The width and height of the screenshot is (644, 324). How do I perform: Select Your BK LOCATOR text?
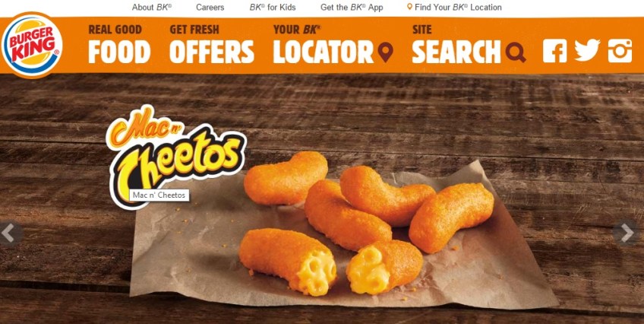(x=324, y=44)
